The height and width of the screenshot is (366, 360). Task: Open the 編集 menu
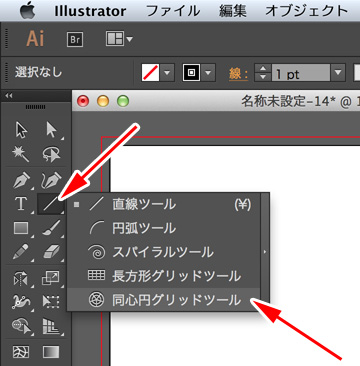(233, 11)
